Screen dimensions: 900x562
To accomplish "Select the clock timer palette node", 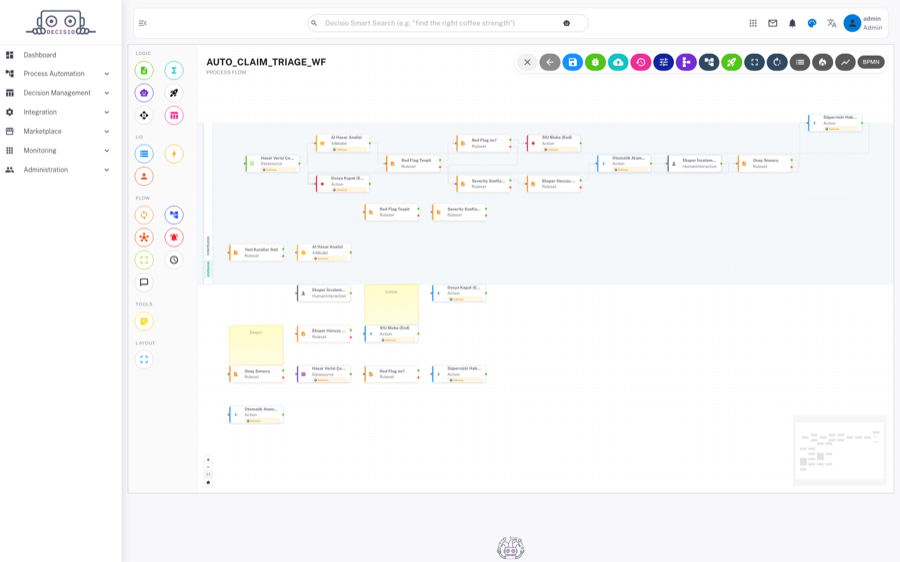I will coord(174,260).
